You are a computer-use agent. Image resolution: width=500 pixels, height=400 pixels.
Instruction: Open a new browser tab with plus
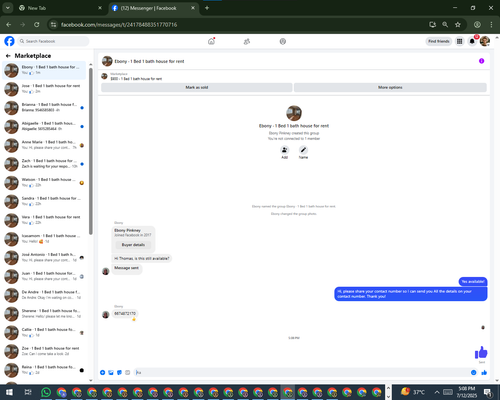pos(207,8)
